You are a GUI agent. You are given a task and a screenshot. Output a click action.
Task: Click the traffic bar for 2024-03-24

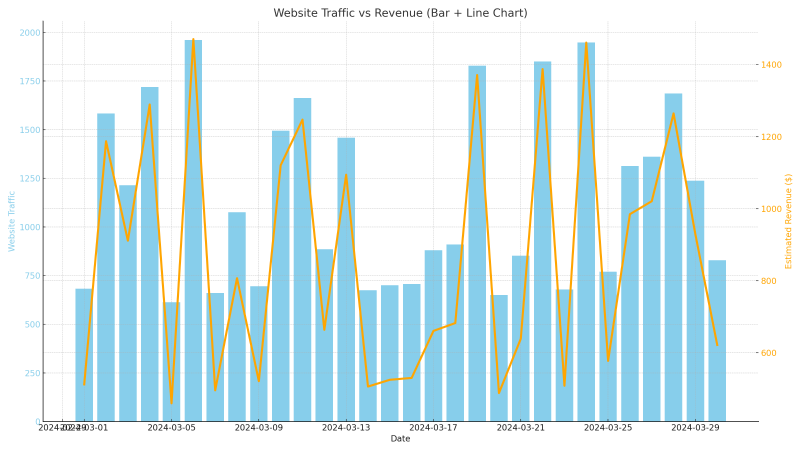pyautogui.click(x=586, y=230)
